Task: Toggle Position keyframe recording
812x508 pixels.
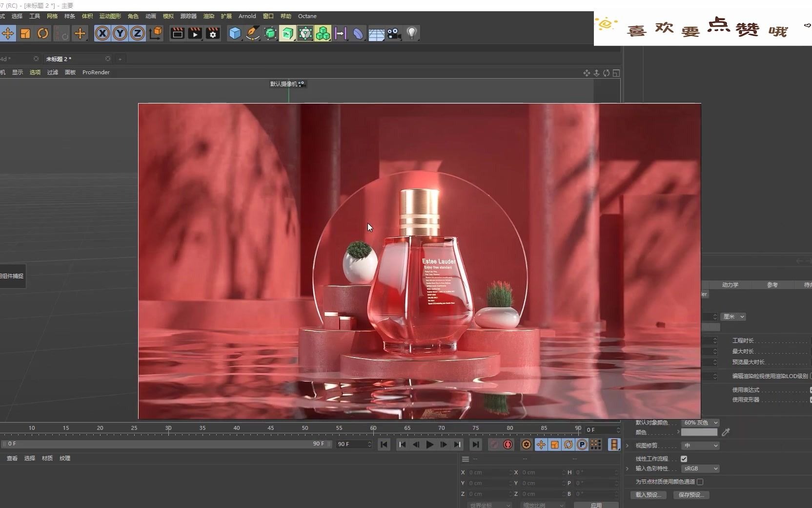Action: tap(541, 444)
